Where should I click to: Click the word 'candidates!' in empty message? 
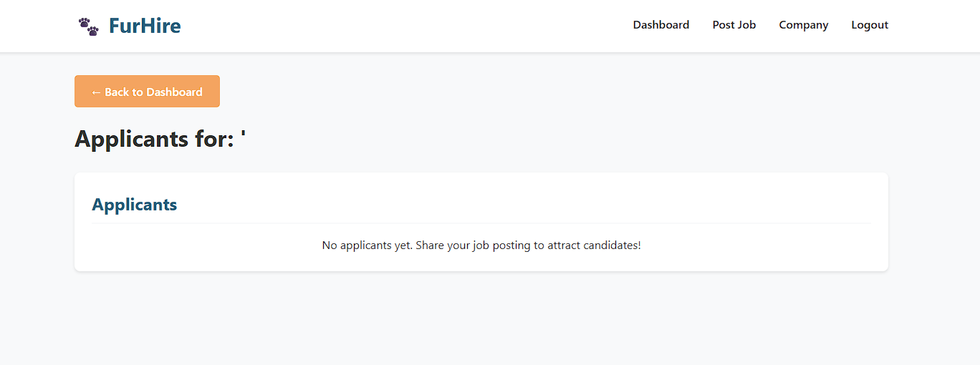[x=613, y=245]
